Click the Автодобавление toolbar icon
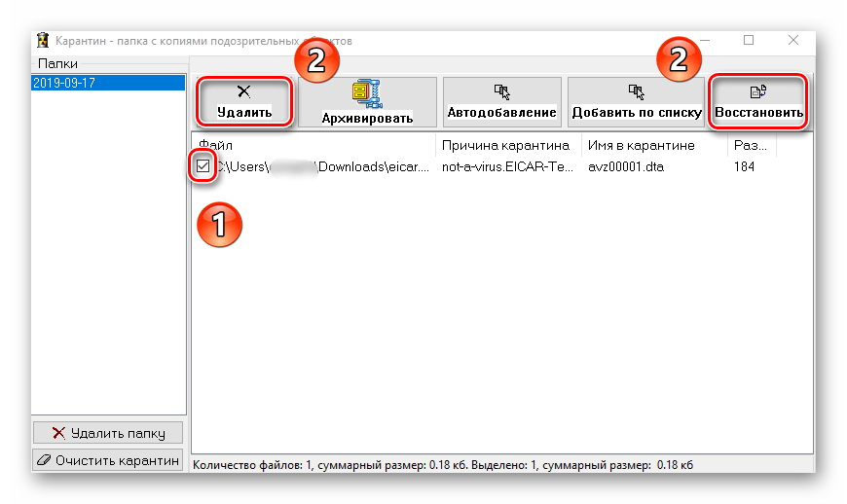This screenshot has height=504, width=847. point(501,91)
